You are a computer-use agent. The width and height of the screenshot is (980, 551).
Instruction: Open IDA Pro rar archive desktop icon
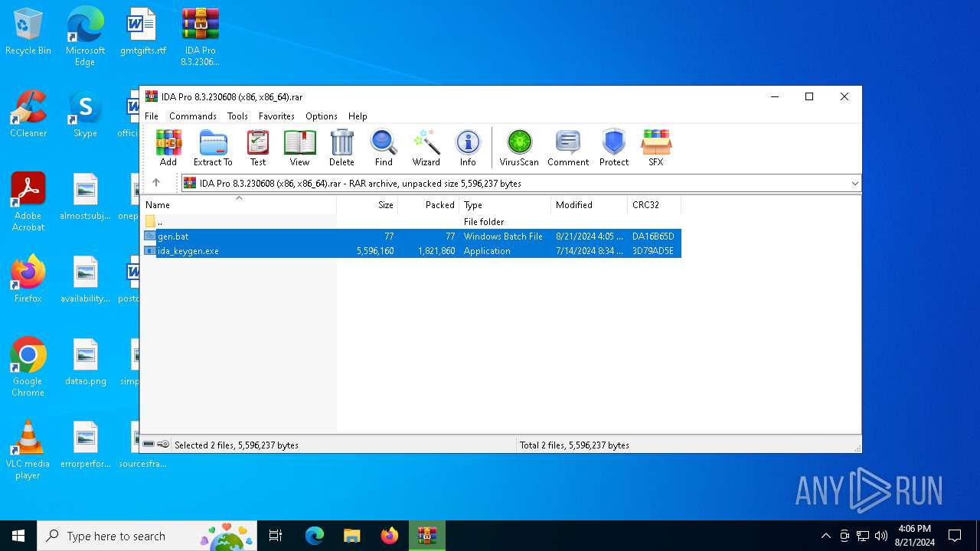200,36
